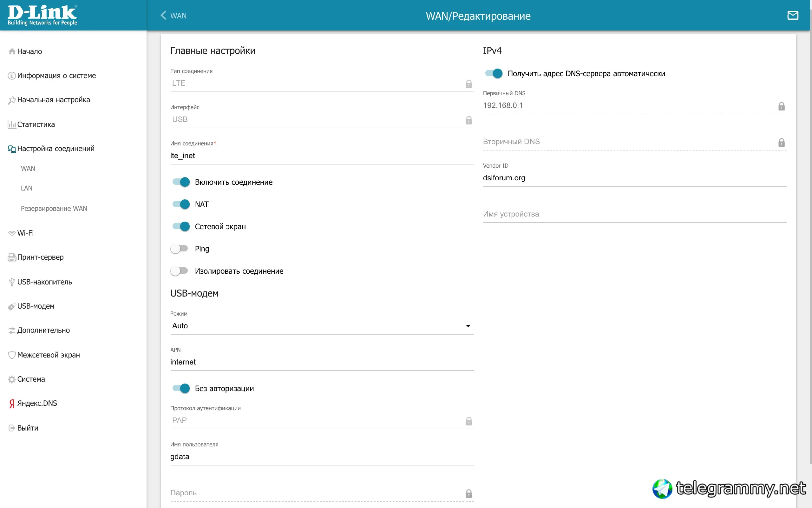Click the LTE connection type value
This screenshot has height=508, width=812.
point(179,83)
